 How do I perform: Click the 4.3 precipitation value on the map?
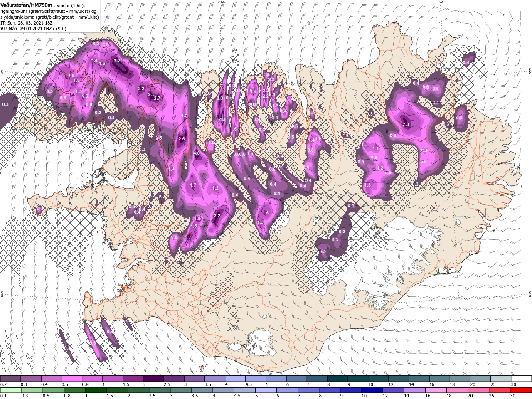[x=222, y=119]
